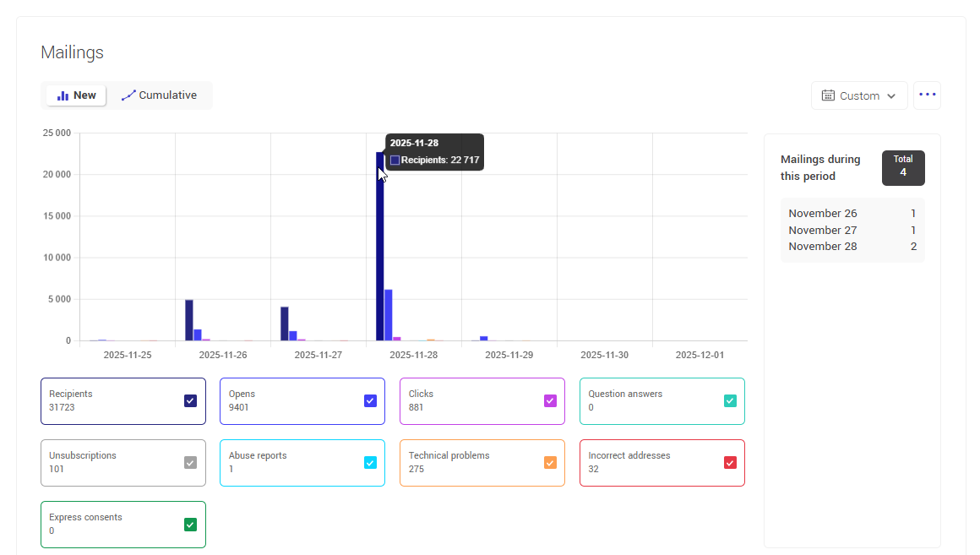Click the chevron arrow next to Custom

890,96
